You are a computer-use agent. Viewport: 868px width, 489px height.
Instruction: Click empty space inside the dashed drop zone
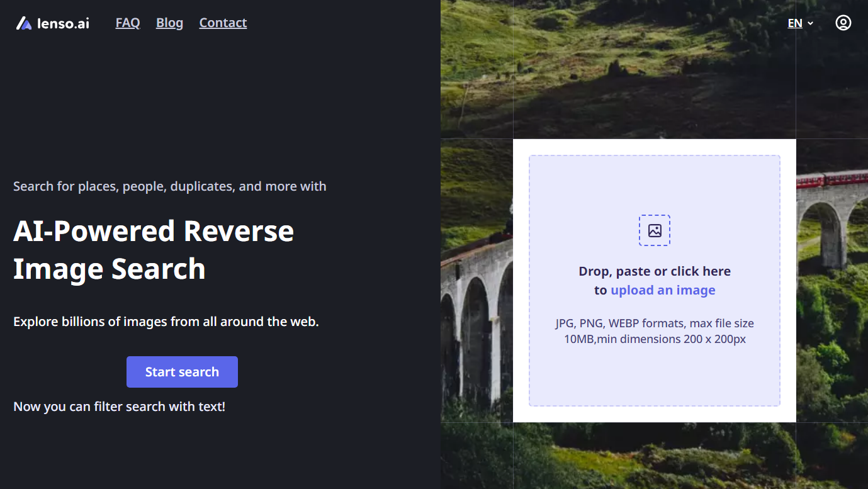coord(655,378)
